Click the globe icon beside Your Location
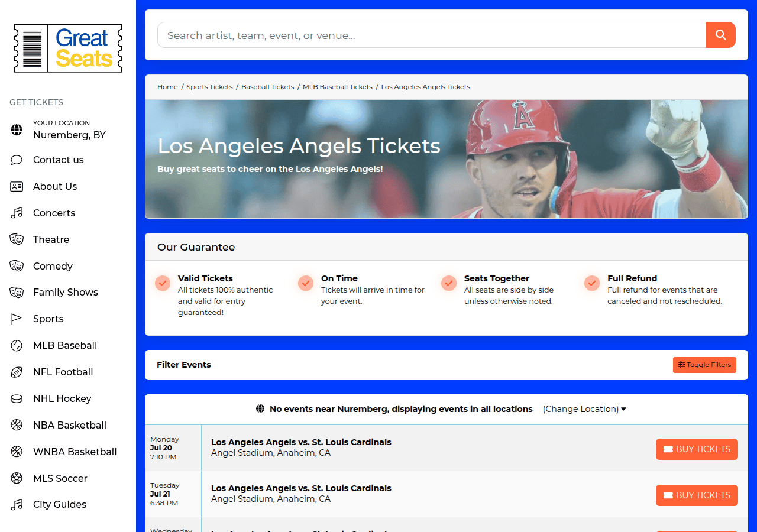 (x=17, y=130)
